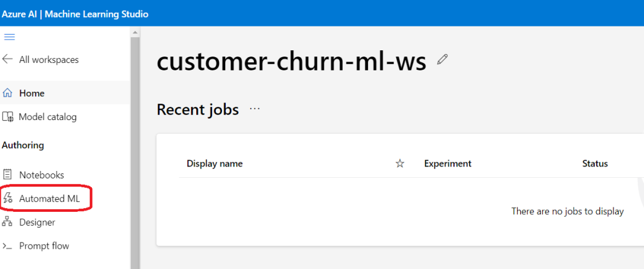Click the sidebar vertical scrollbar
The width and height of the screenshot is (644, 269).
tap(135, 153)
